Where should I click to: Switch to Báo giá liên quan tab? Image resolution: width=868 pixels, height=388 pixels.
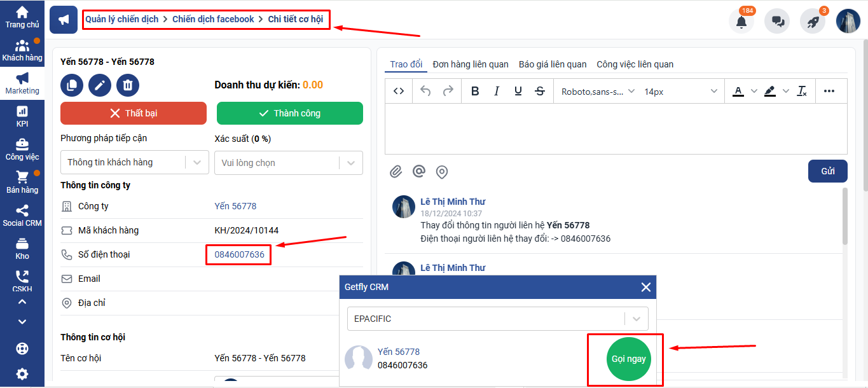553,64
